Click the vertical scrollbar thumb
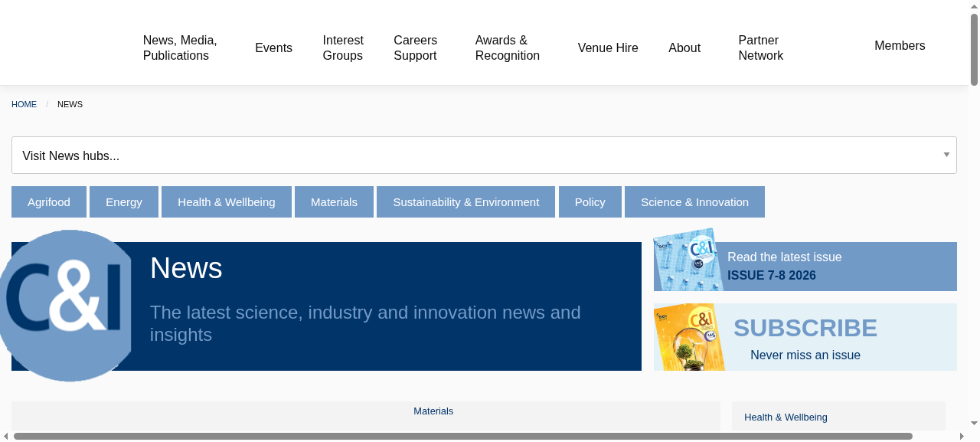This screenshot has height=442, width=980. (975, 50)
